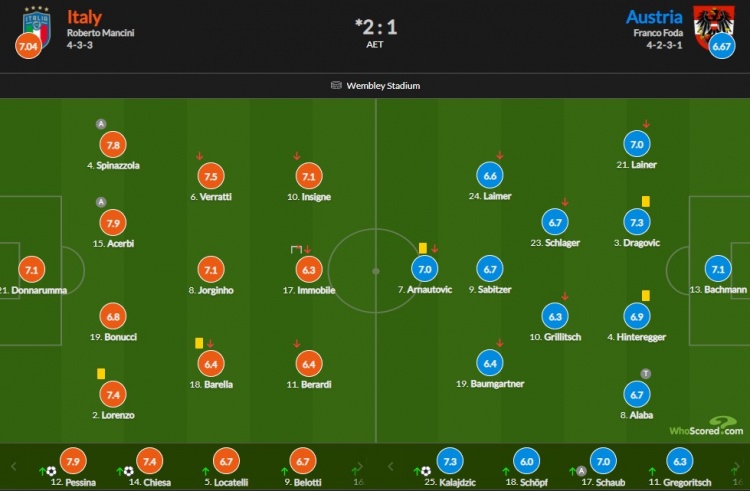Click the Italy team crest icon

tap(37, 26)
